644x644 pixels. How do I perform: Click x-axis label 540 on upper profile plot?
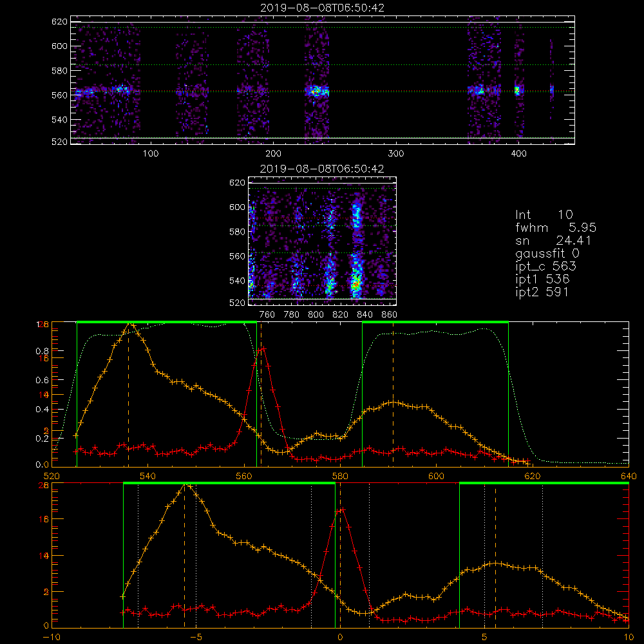148,477
